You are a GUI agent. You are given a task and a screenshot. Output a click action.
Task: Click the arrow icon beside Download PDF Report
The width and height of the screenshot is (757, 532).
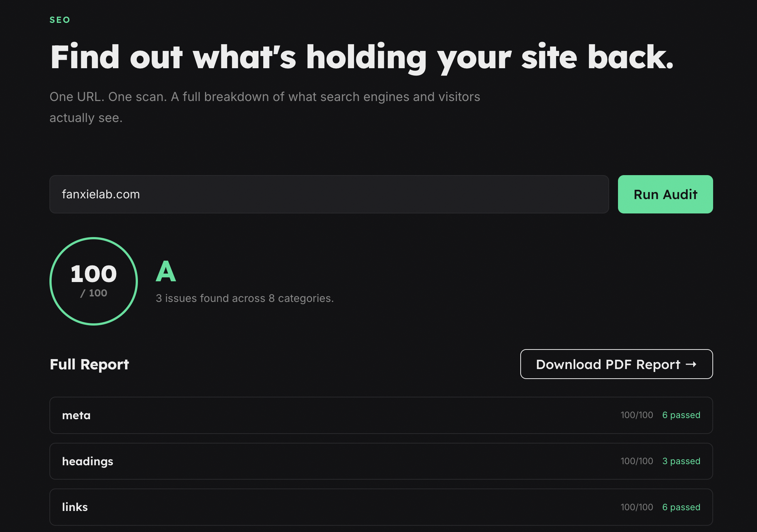(691, 364)
